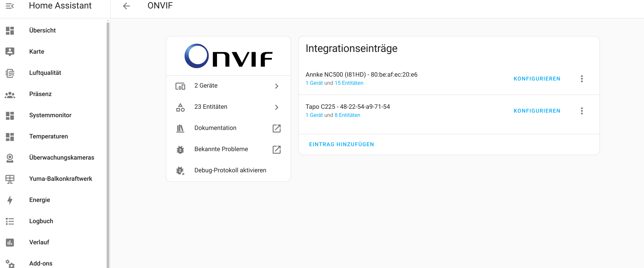Open the Überwachungskameras camera icon
The width and height of the screenshot is (644, 268).
10,158
